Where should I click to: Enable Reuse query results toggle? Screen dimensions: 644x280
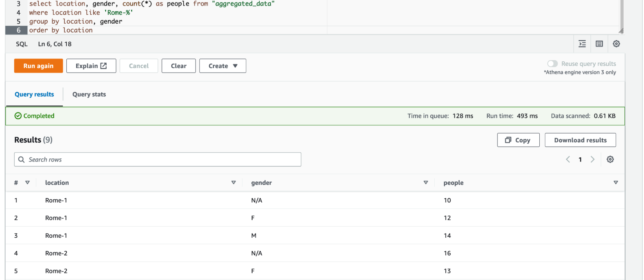552,64
